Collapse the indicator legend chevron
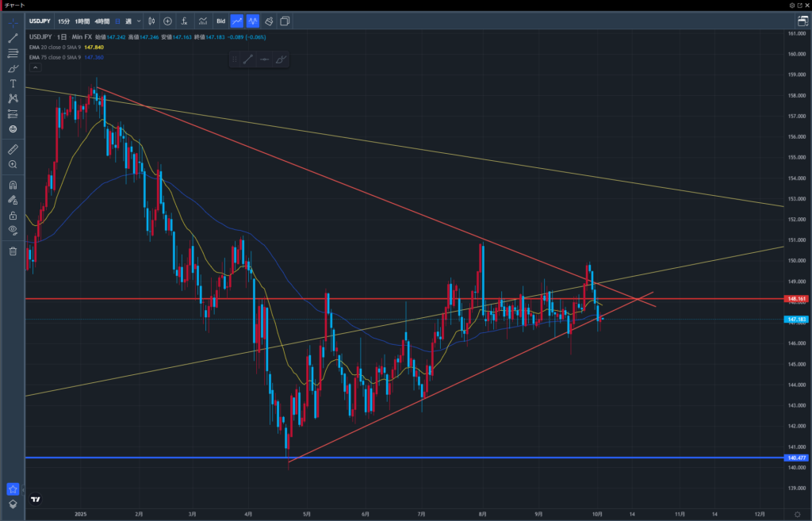Image resolution: width=812 pixels, height=521 pixels. click(x=35, y=68)
